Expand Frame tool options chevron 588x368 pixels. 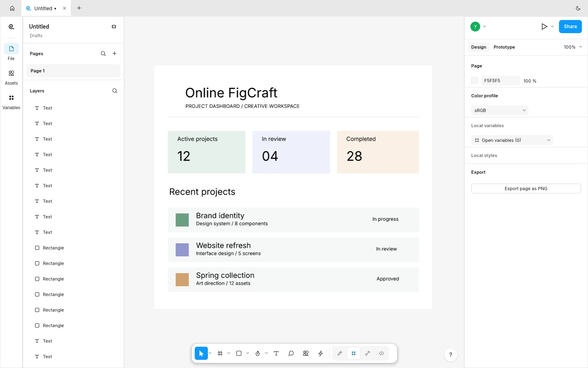[x=229, y=353]
